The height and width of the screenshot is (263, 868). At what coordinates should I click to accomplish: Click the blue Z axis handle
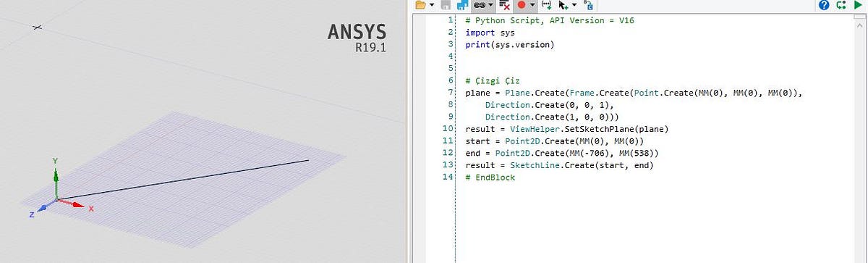(43, 208)
